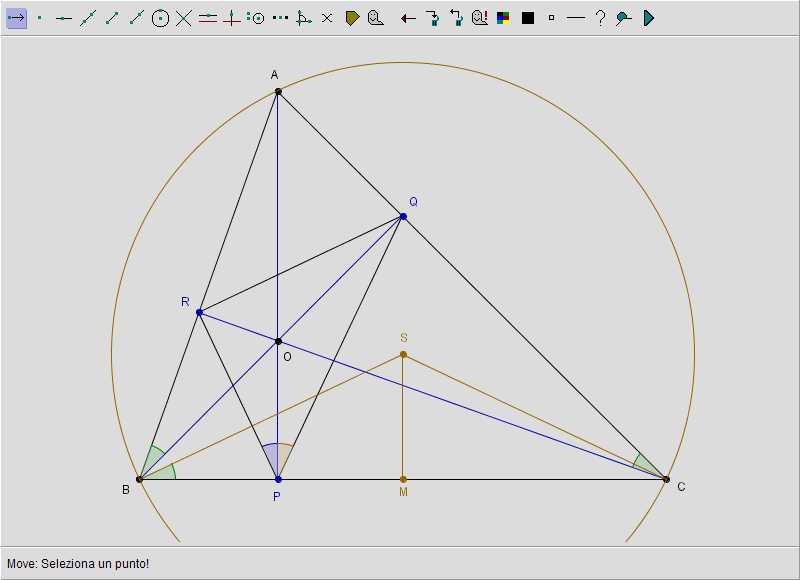The height and width of the screenshot is (580, 800).
Task: Click the macro icon with arrow pointing left
Action: click(456, 18)
